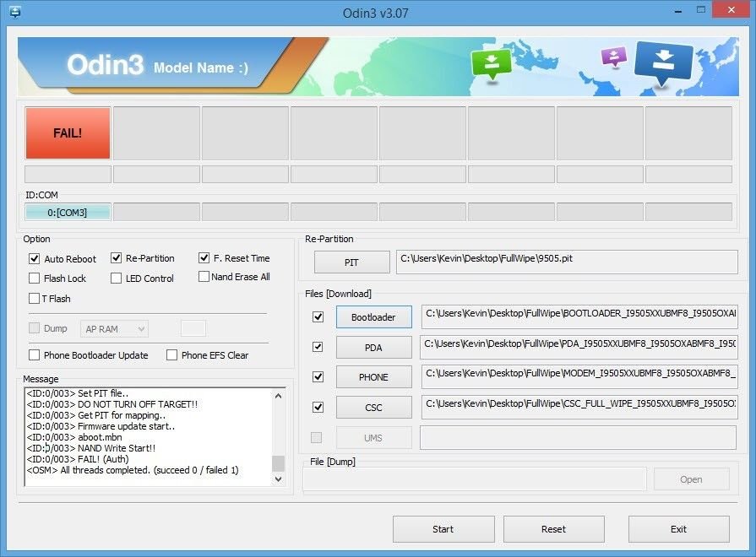Uncheck the PDA file checkbox
This screenshot has width=756, height=557.
(x=318, y=347)
